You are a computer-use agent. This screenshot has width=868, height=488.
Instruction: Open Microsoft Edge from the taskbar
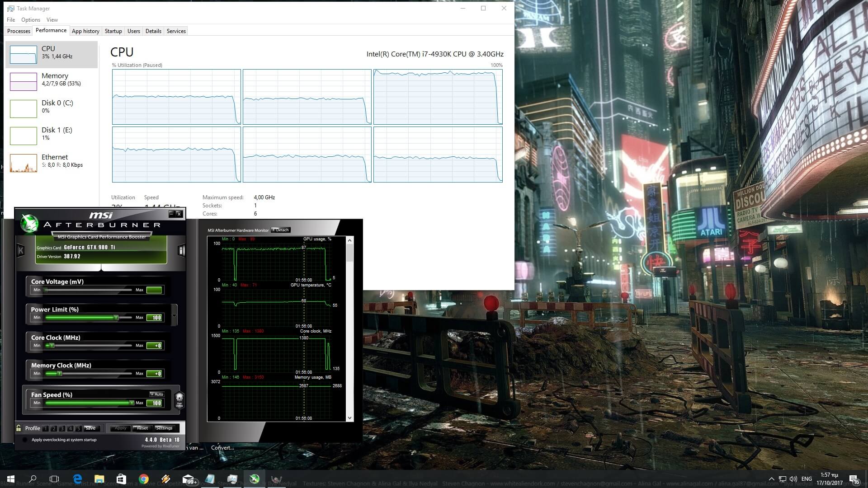77,479
